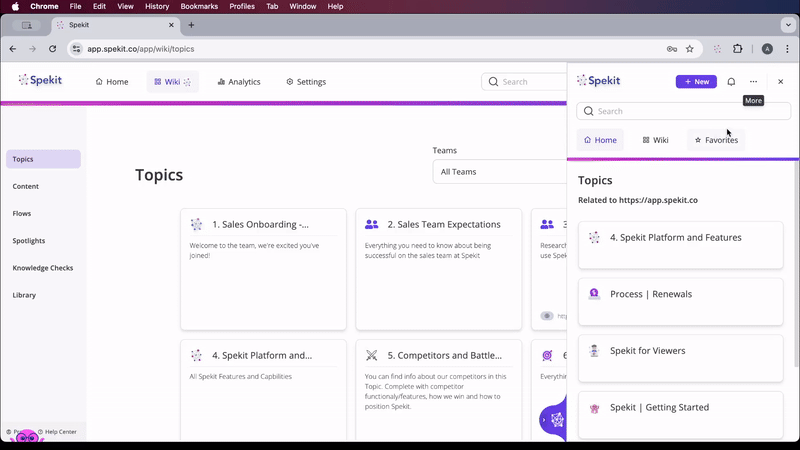Go back using browser back arrow

point(13,49)
